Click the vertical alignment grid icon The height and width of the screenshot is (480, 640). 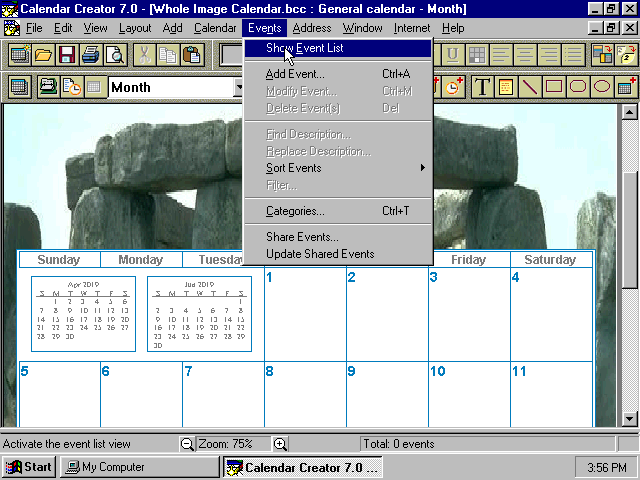(x=477, y=54)
